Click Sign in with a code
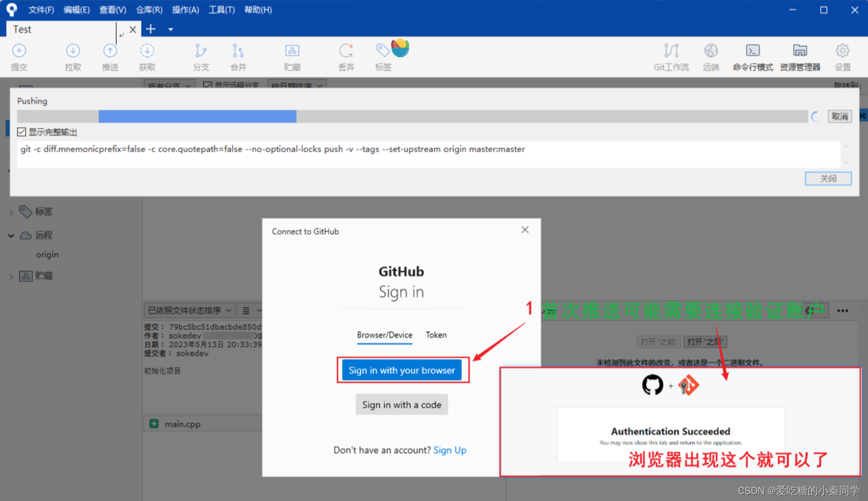The image size is (868, 501). click(402, 405)
